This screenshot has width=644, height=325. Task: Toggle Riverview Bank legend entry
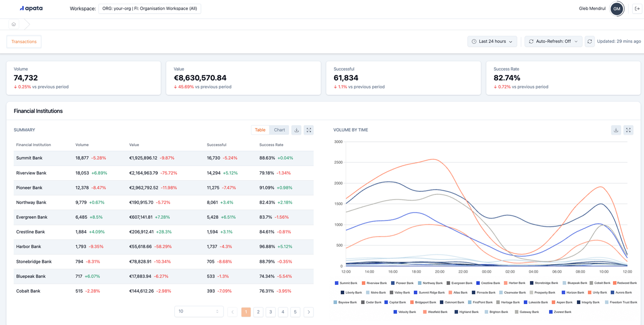[374, 283]
